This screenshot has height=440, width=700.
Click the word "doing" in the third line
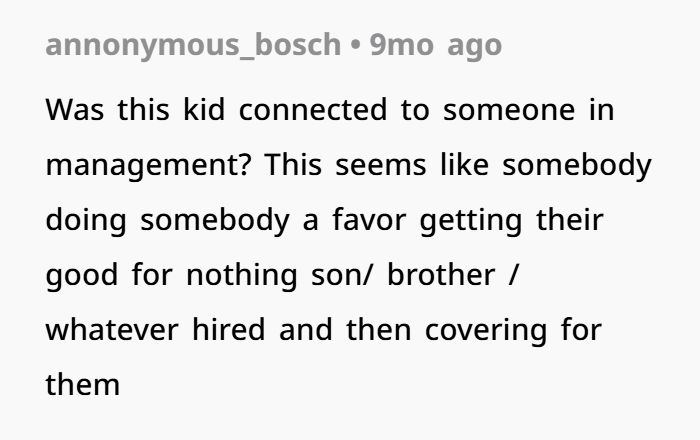86,221
